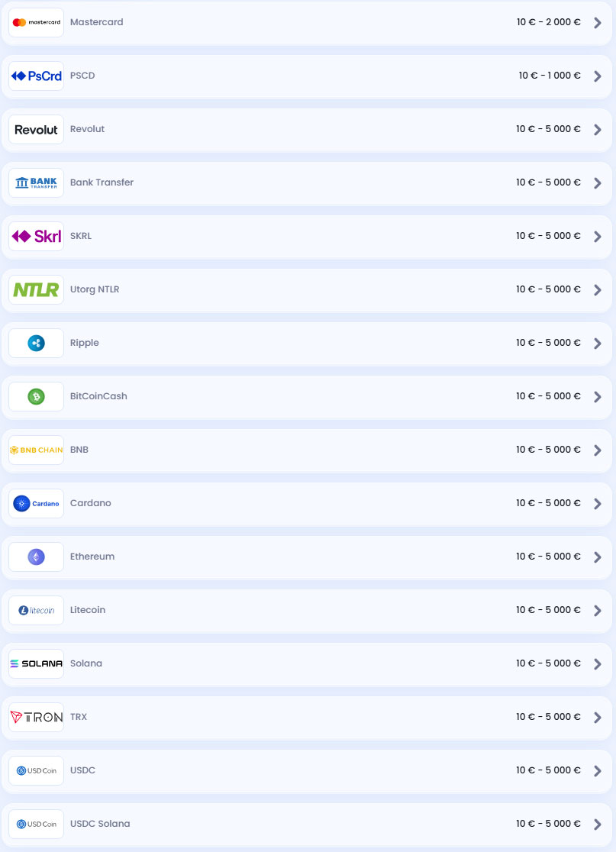Screen dimensions: 616x852
Task: Open the USDC payment details
Action: [598, 770]
